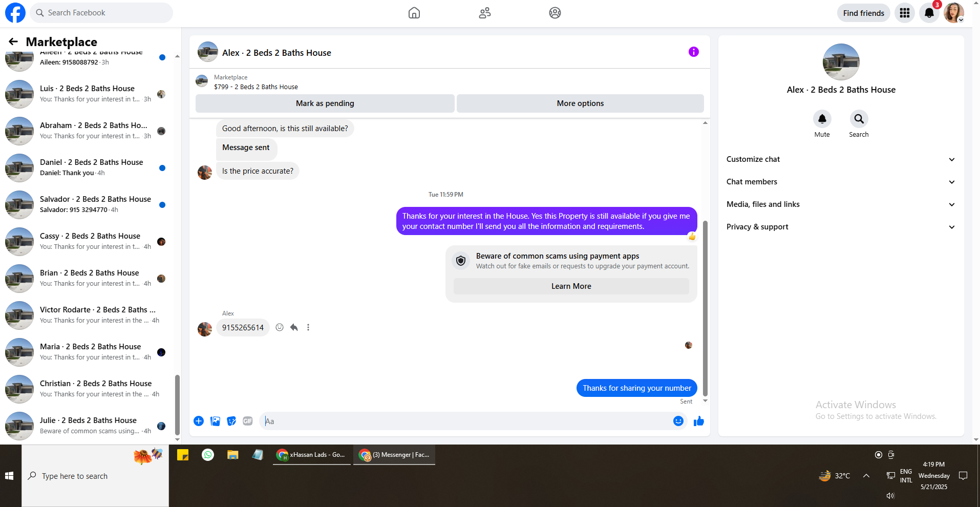Expand the Chat members section
The height and width of the screenshot is (507, 980).
(841, 182)
